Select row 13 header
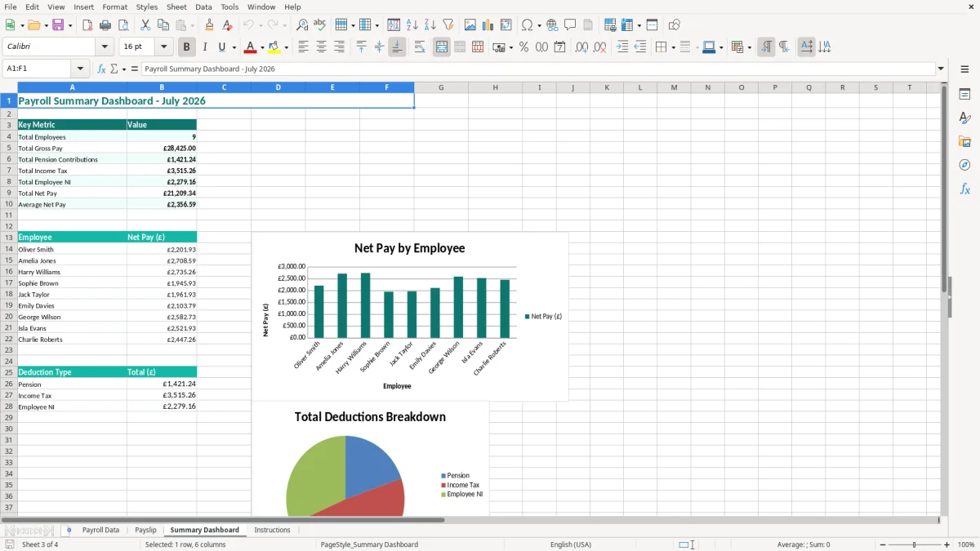Screen dimensions: 980x551 pyautogui.click(x=9, y=238)
